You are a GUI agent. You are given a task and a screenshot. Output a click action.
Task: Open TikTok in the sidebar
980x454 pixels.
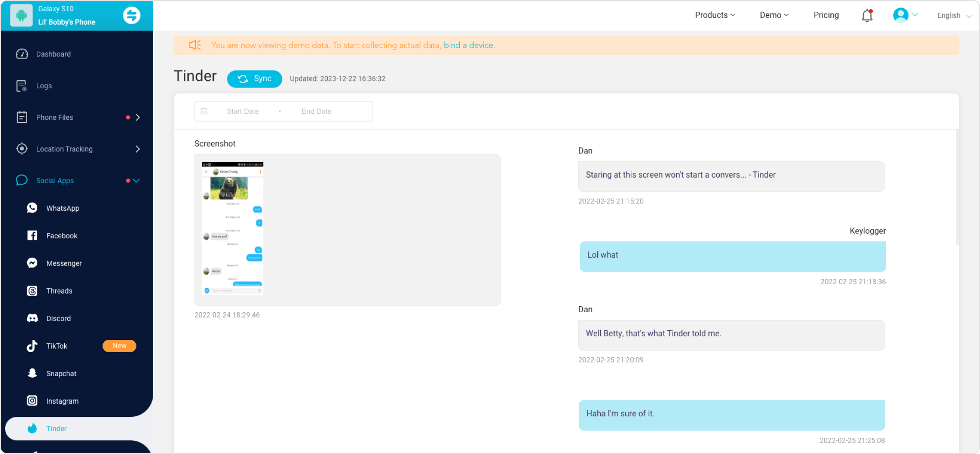pos(57,346)
